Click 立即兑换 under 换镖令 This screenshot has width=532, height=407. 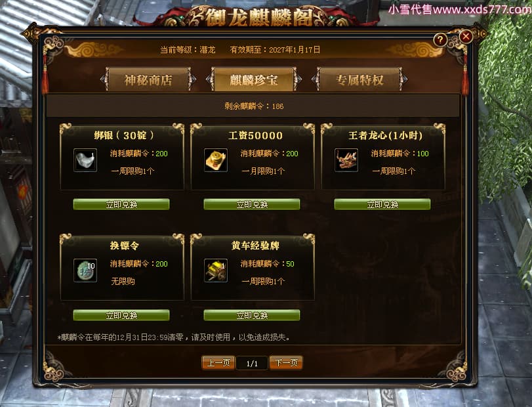pyautogui.click(x=121, y=315)
